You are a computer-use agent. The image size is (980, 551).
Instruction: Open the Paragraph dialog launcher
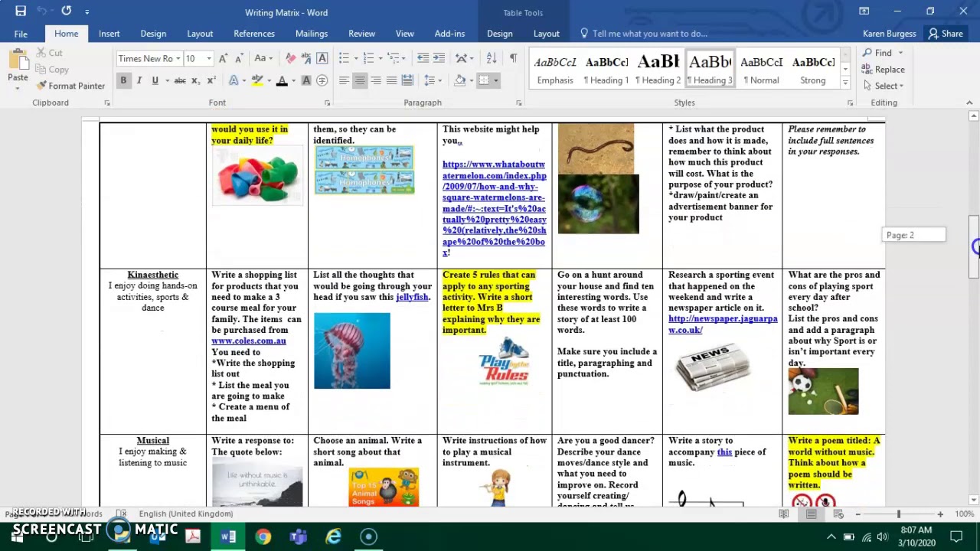point(518,103)
